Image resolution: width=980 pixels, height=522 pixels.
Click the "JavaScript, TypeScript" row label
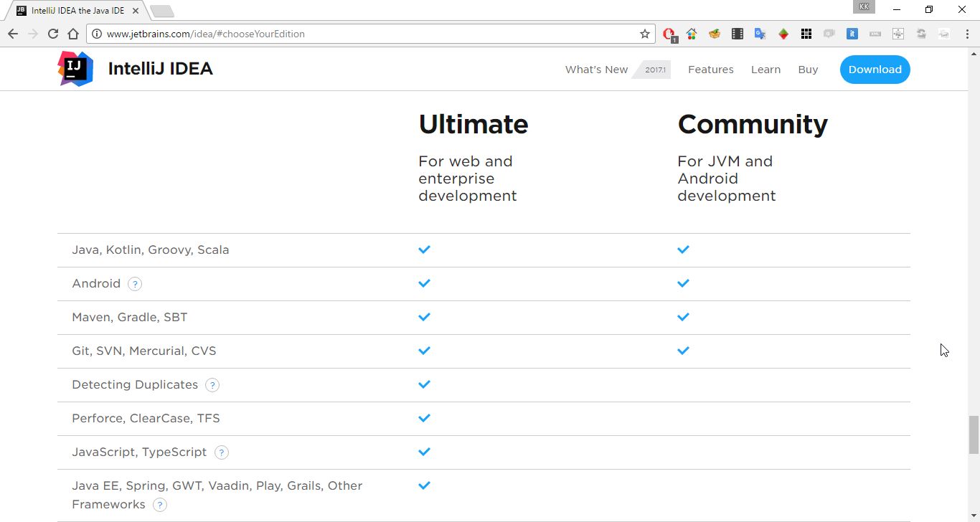pos(139,452)
